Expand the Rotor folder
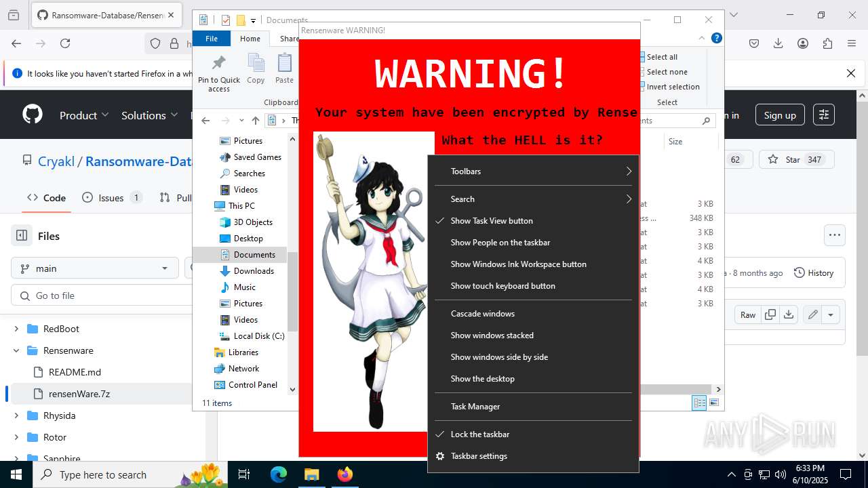This screenshot has width=868, height=488. coord(16,437)
